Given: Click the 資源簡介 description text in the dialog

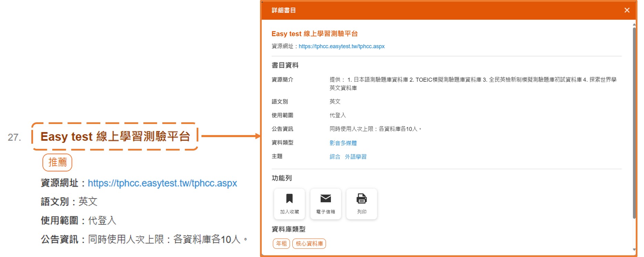Looking at the screenshot, I should (473, 84).
